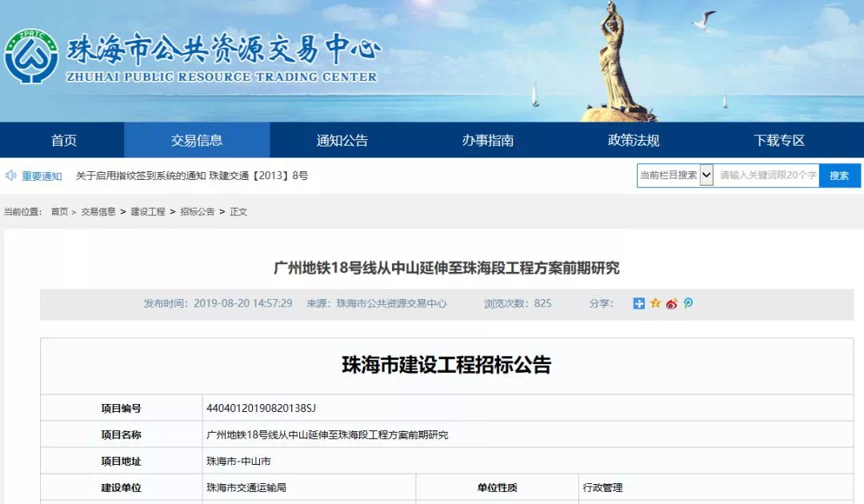
Task: Click 交易信息 in the breadcrumb path
Action: click(x=98, y=212)
